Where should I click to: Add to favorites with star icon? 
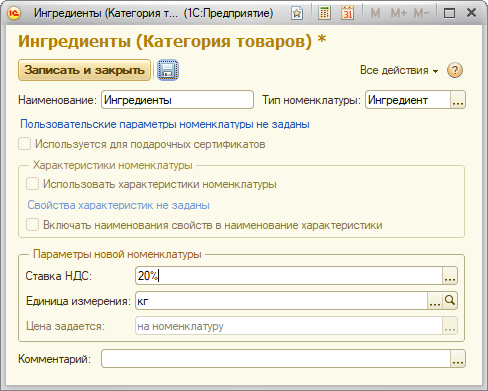pyautogui.click(x=297, y=13)
